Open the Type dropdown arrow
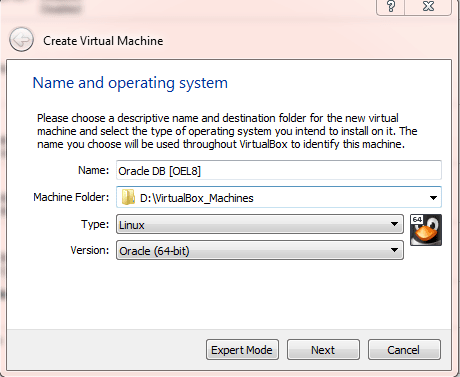 tap(394, 224)
